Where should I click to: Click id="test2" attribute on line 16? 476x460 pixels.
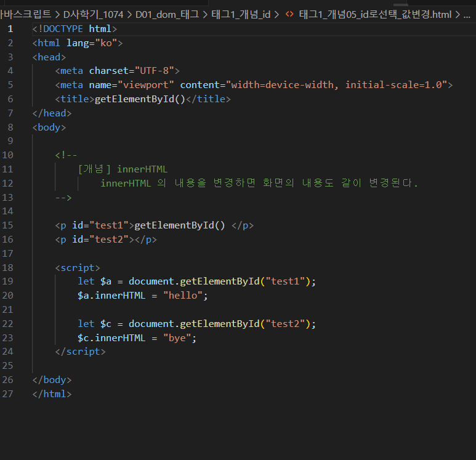(x=100, y=240)
